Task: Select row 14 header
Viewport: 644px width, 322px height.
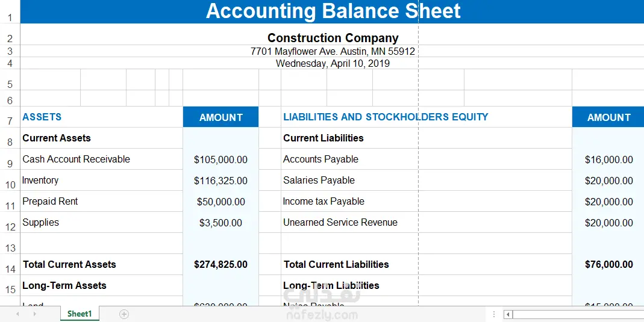Action: 10,265
